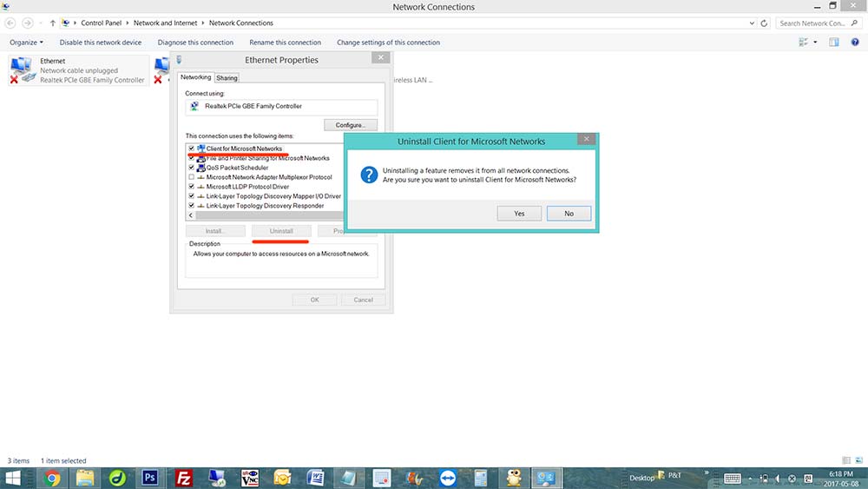Click the Back navigation arrow
Screen dimensions: 868x489
[10, 23]
